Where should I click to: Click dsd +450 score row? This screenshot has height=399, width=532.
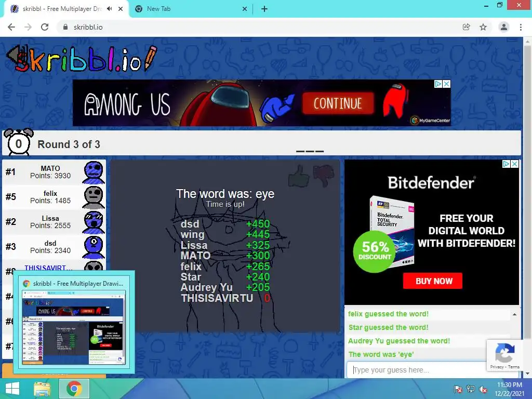coord(225,224)
